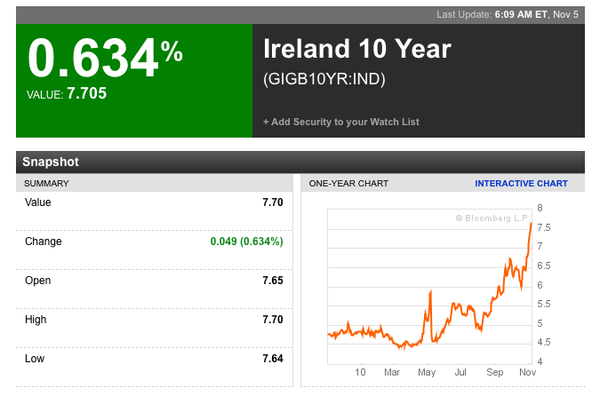The height and width of the screenshot is (396, 592).
Task: Click the orange yield line peak near Nov
Action: (531, 224)
